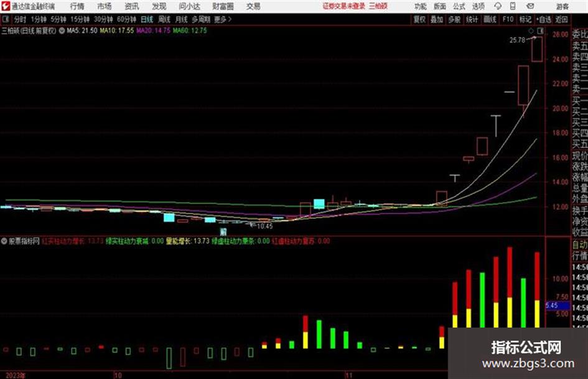
Task: Select the 日线 daily period tab
Action: point(147,19)
